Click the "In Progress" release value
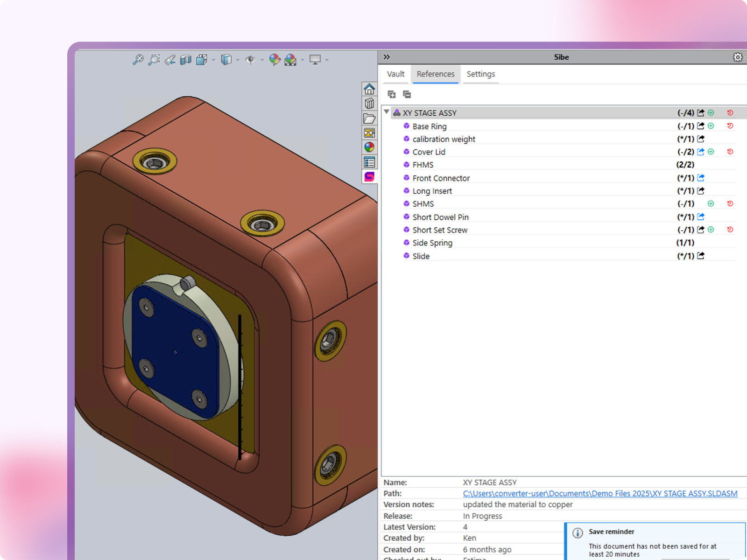The image size is (747, 560). [x=482, y=516]
